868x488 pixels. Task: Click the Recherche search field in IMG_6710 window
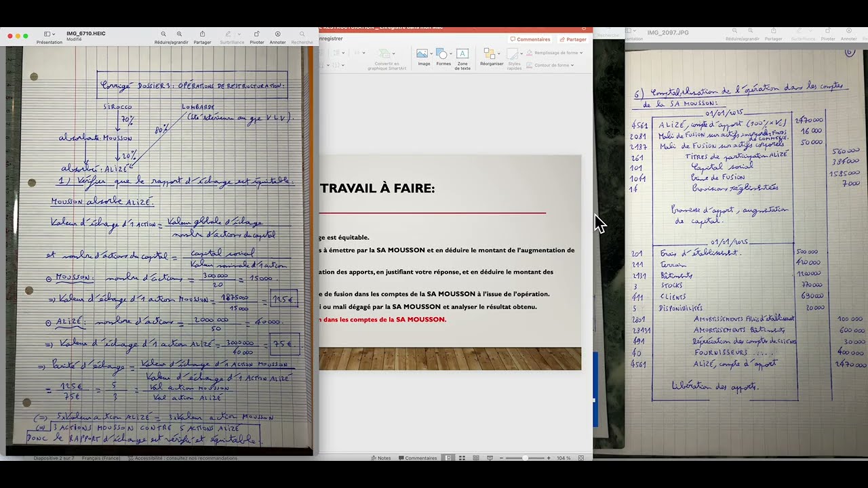pyautogui.click(x=302, y=34)
